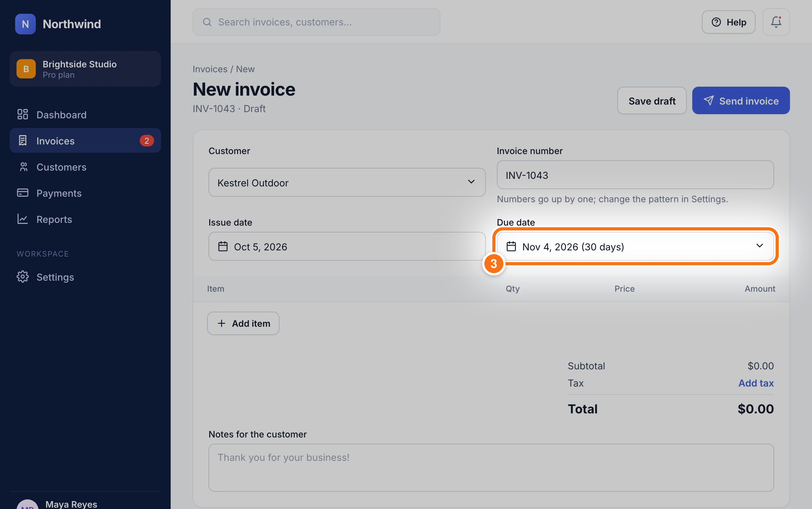Click the Dashboard grid icon
The height and width of the screenshot is (509, 812).
point(23,115)
